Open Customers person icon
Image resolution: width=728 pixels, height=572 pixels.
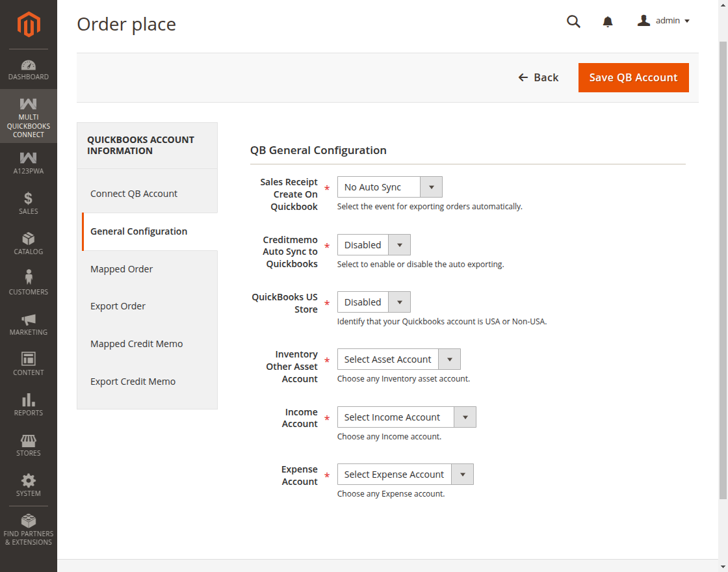click(29, 278)
